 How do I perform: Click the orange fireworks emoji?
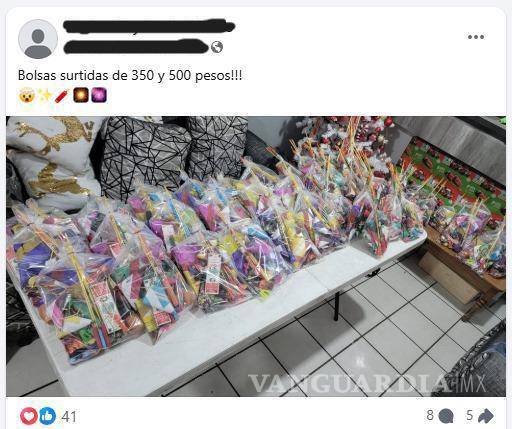(x=81, y=95)
